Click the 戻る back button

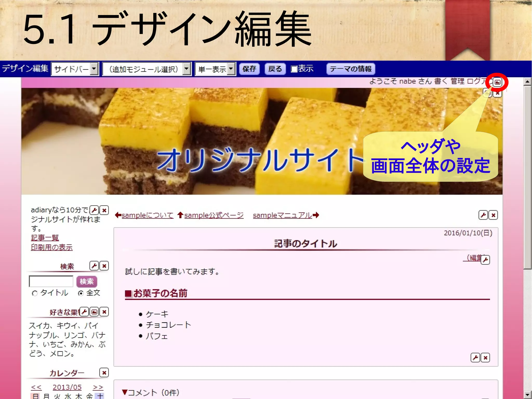pyautogui.click(x=275, y=69)
